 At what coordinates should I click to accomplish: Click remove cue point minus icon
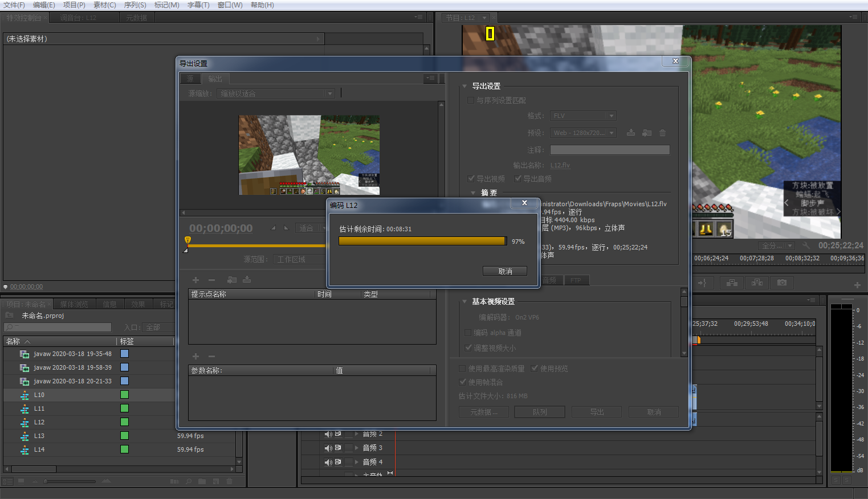pyautogui.click(x=211, y=280)
